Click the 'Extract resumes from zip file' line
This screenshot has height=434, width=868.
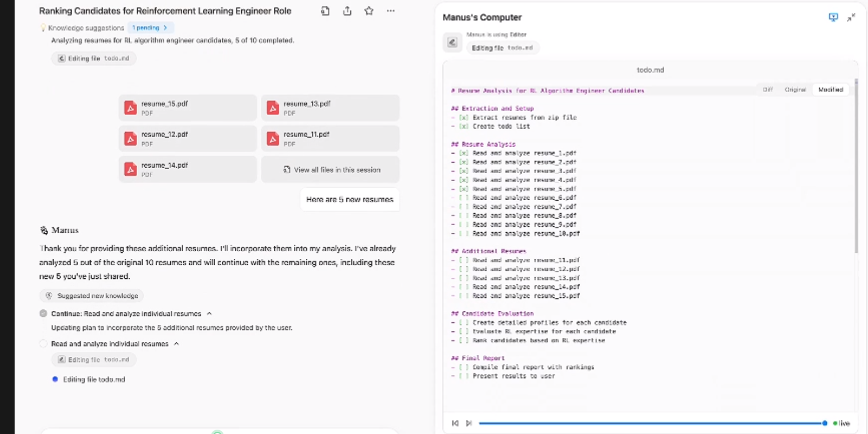tap(514, 118)
